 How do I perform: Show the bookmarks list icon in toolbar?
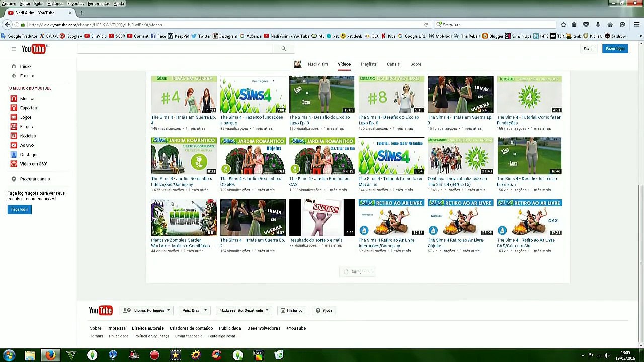tap(574, 25)
